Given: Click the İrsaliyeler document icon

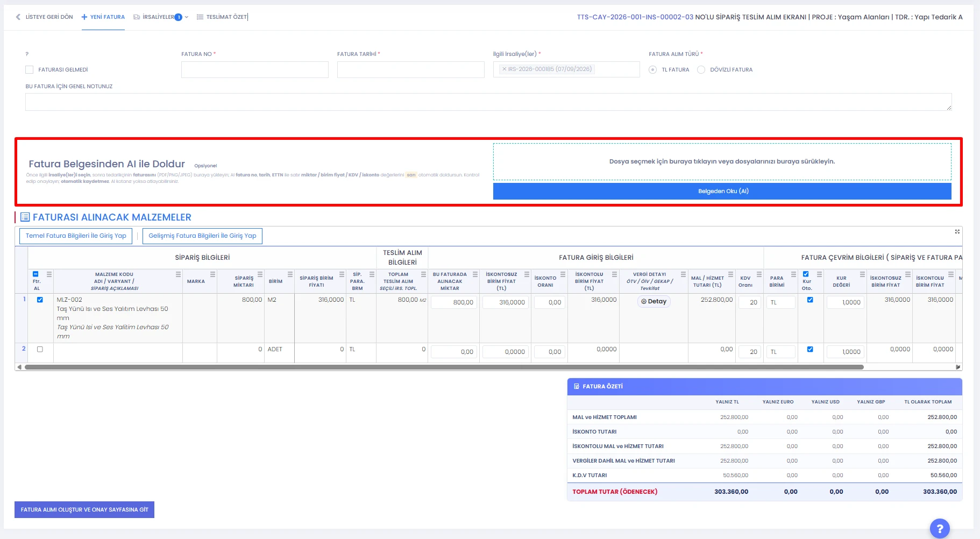Looking at the screenshot, I should tap(137, 17).
